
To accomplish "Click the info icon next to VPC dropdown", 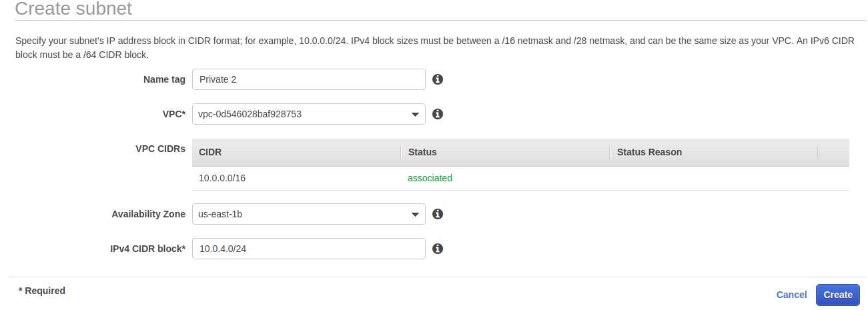I will pyautogui.click(x=438, y=114).
